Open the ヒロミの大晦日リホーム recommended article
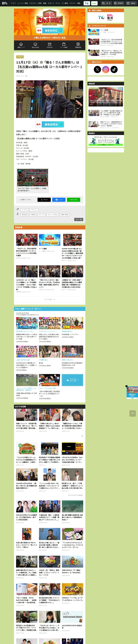This screenshot has height=644, width=138. (x=27, y=454)
